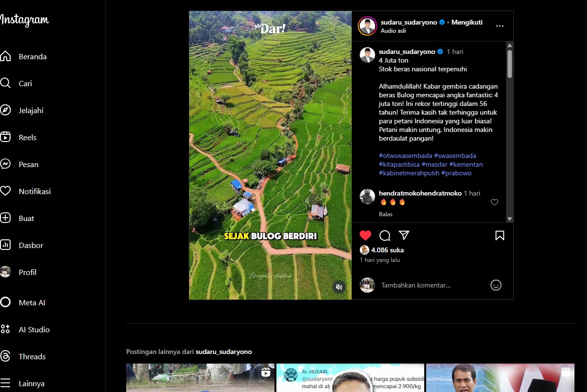
Task: Open the #swasembada hashtag
Action: (455, 156)
